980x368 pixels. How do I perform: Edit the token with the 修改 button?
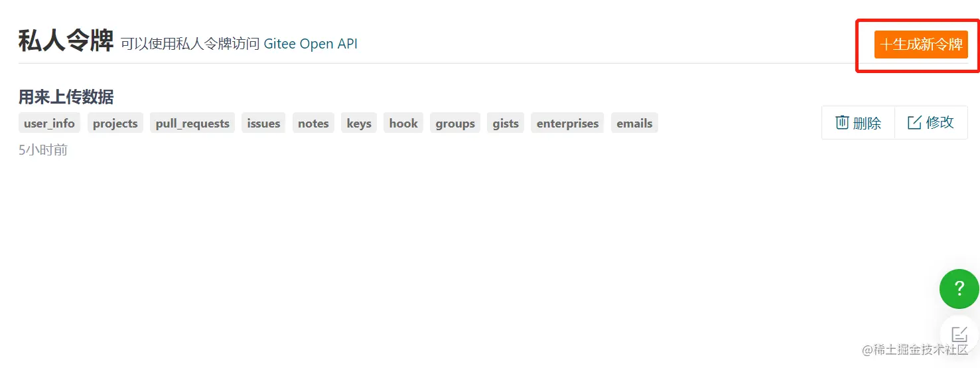(931, 123)
